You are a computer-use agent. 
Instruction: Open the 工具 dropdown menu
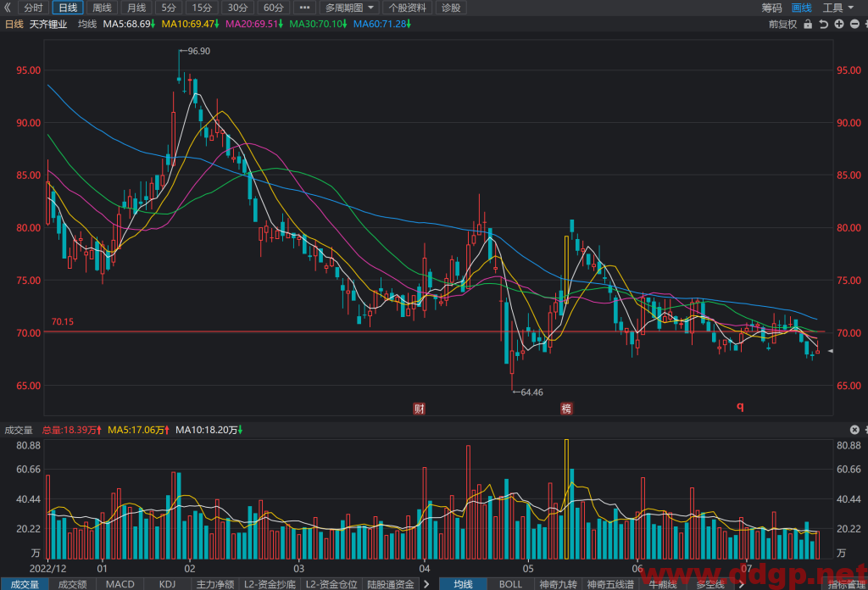coord(838,8)
